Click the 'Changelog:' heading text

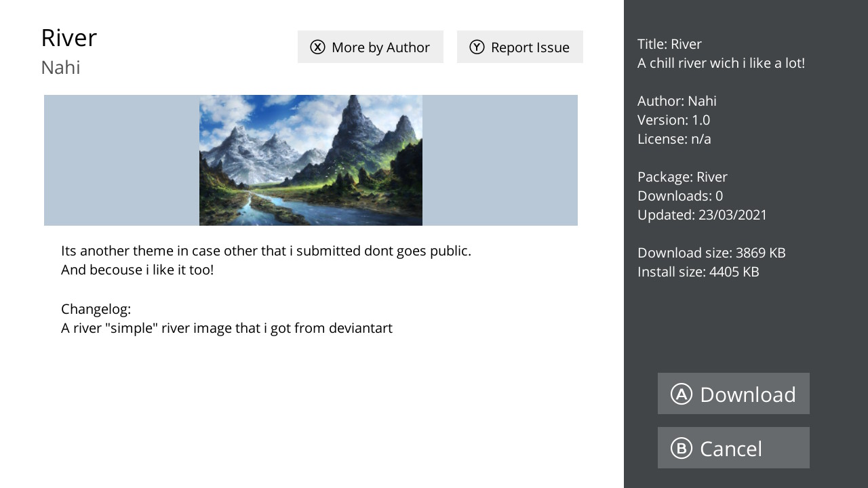pyautogui.click(x=96, y=309)
